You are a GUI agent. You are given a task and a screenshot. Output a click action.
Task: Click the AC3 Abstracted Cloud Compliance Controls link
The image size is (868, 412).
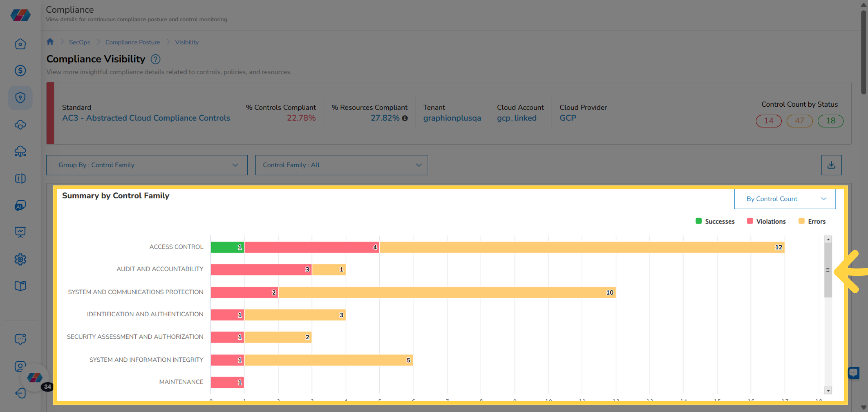click(x=146, y=118)
